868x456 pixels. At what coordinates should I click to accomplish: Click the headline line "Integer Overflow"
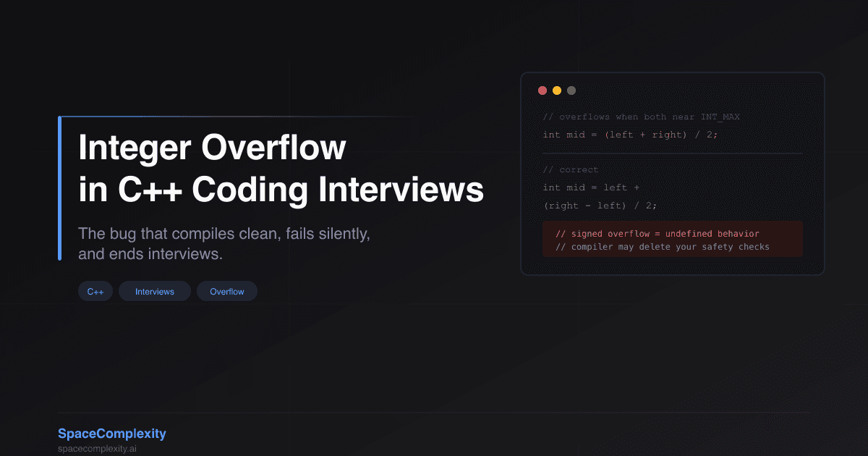212,148
